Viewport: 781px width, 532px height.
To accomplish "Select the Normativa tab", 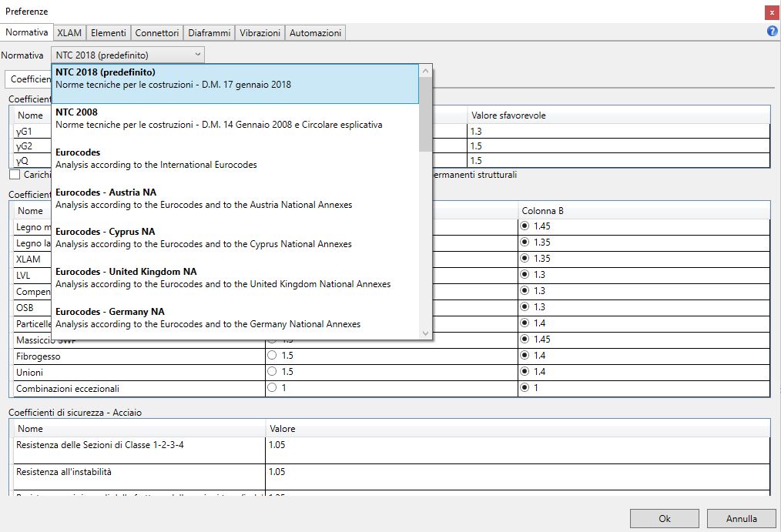I will [27, 32].
